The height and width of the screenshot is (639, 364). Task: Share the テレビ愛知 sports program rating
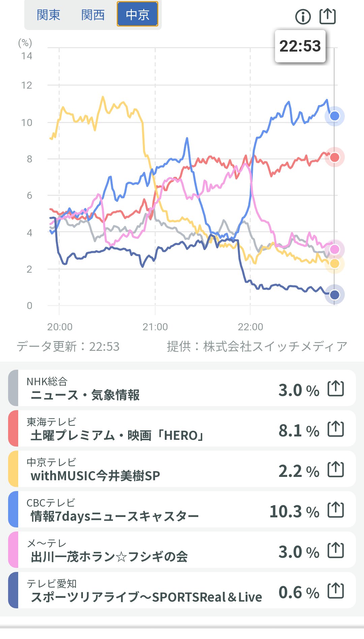pos(336,591)
